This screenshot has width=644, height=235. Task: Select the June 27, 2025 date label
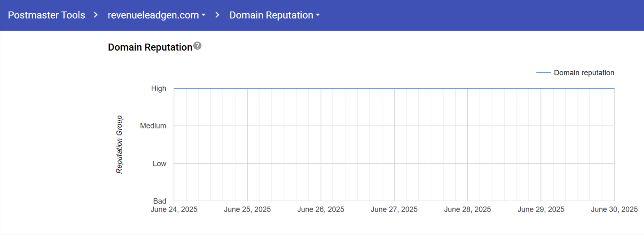[x=394, y=209]
